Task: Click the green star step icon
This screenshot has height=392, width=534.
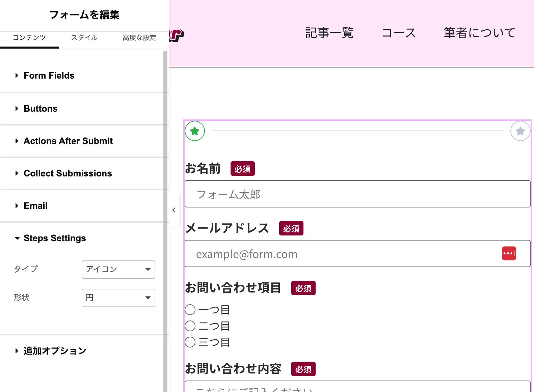Action: coord(195,131)
